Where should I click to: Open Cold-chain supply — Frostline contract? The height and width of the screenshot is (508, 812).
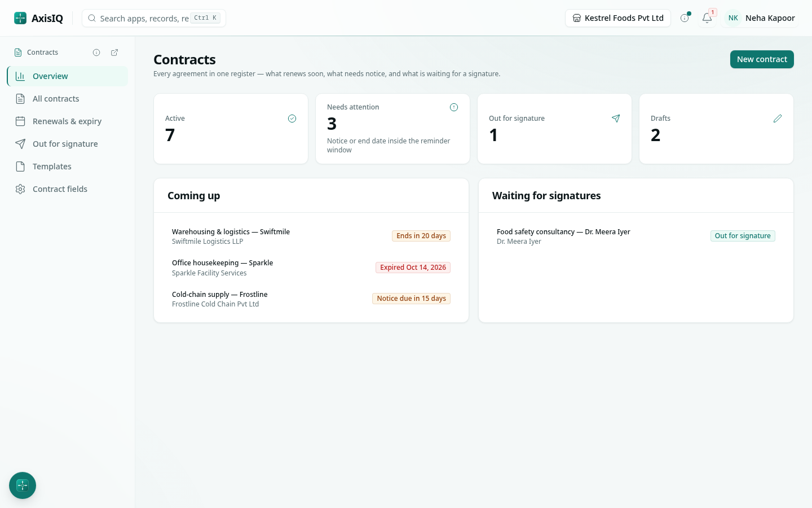pos(311,299)
